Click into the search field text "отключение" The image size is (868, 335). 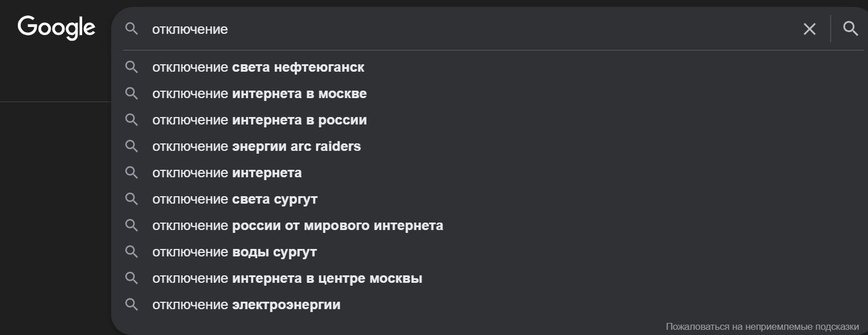190,29
